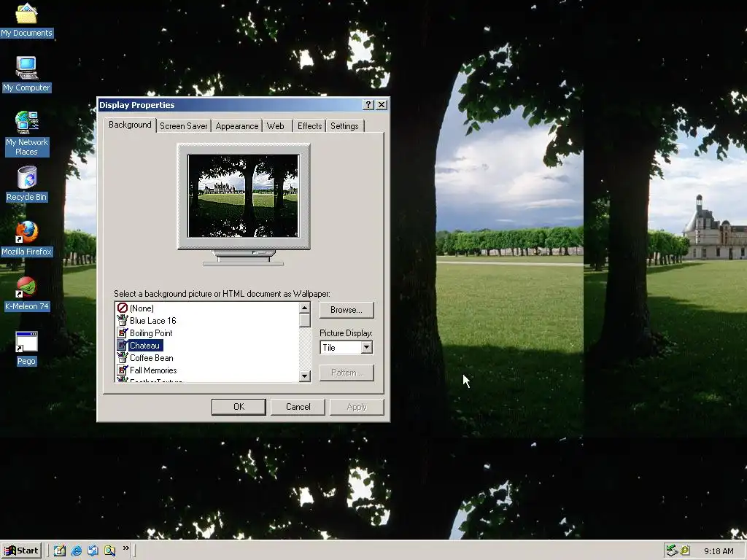The width and height of the screenshot is (747, 560).
Task: Click the OK button
Action: 239,407
